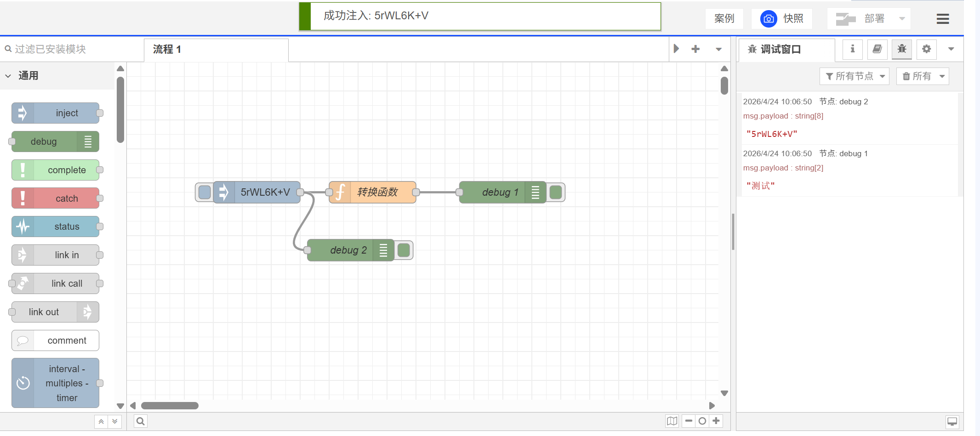Click the 部署 deploy button
980x436 pixels.
(860, 18)
